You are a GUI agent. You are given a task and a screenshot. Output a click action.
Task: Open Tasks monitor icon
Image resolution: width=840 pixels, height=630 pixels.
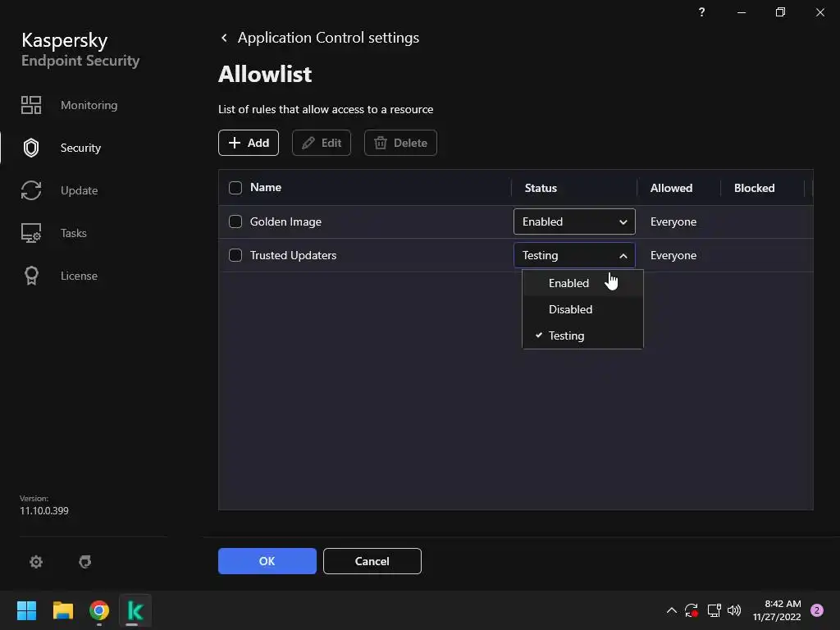click(31, 233)
